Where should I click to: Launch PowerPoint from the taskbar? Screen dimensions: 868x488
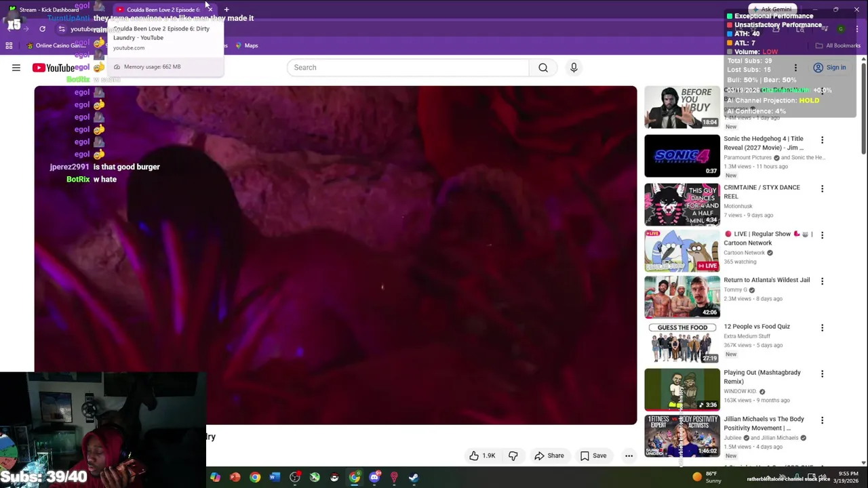point(235,477)
